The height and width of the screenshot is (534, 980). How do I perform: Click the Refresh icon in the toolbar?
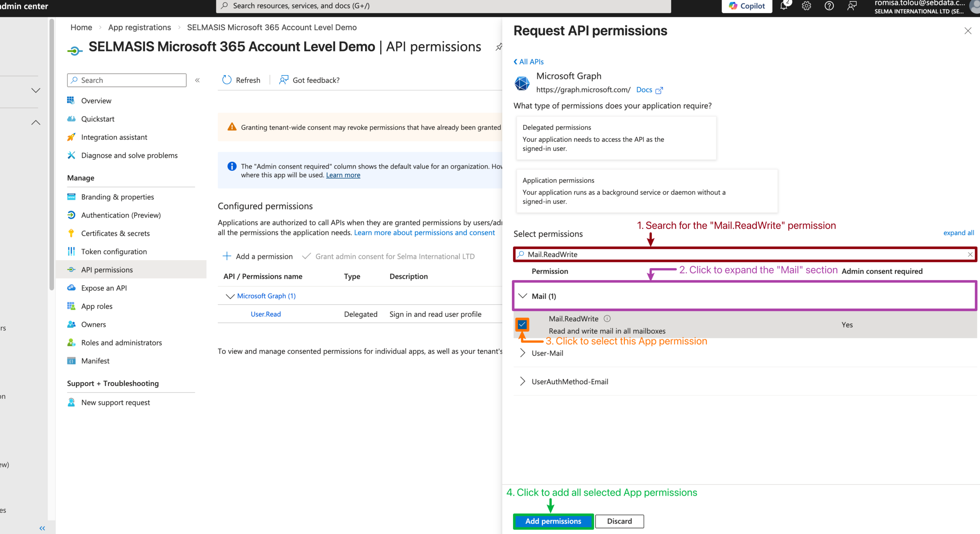coord(227,80)
